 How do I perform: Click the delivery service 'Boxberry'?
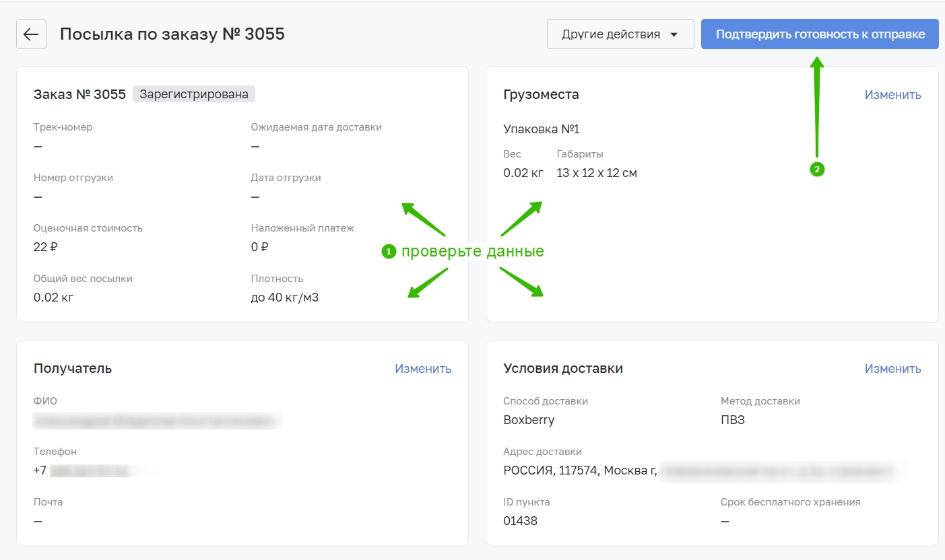(529, 420)
